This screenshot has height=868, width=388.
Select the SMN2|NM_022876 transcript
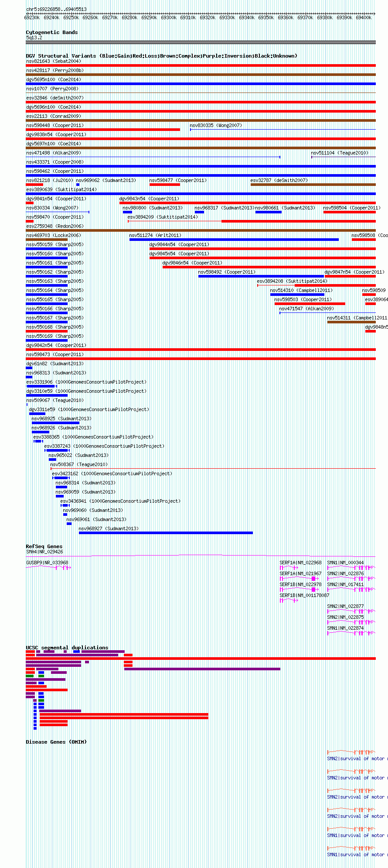[351, 579]
